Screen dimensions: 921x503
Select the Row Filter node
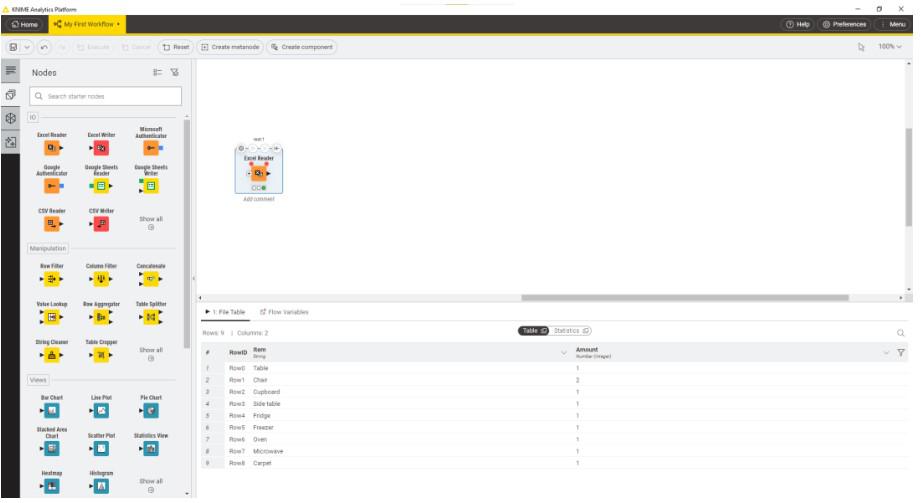52,279
